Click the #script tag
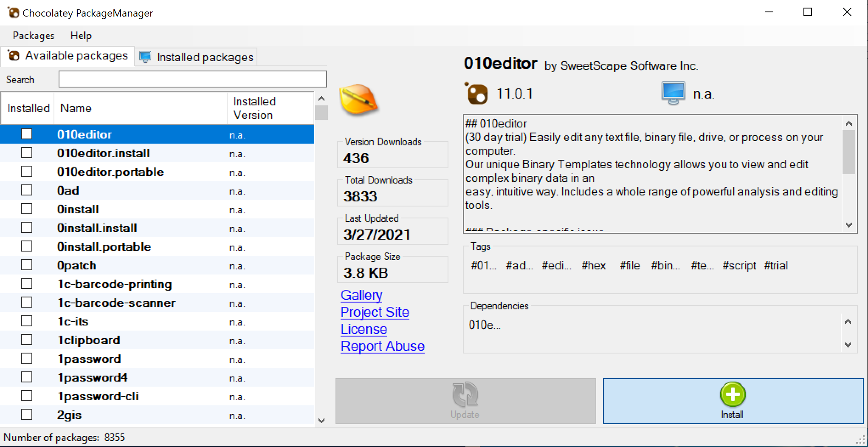 739,266
